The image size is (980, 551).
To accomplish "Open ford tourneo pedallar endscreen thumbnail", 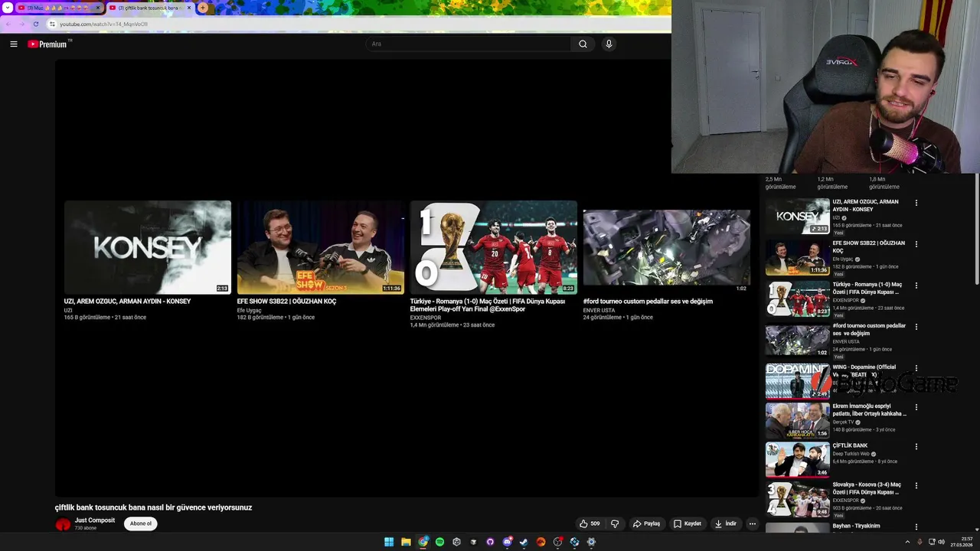I will coord(667,247).
